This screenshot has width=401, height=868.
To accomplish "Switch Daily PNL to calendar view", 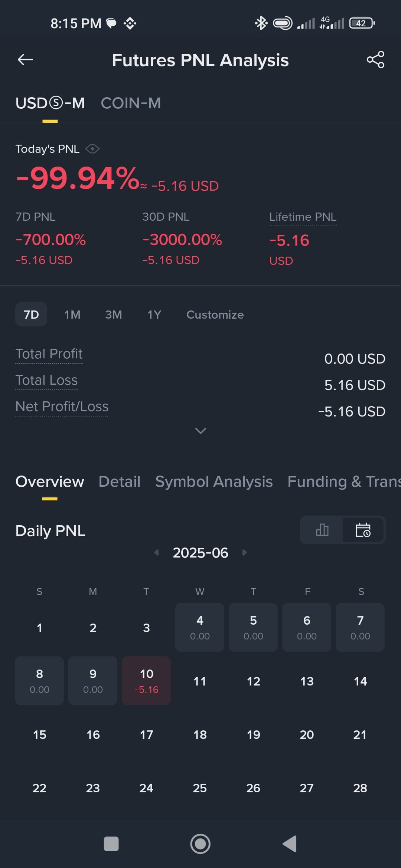I will [x=363, y=530].
